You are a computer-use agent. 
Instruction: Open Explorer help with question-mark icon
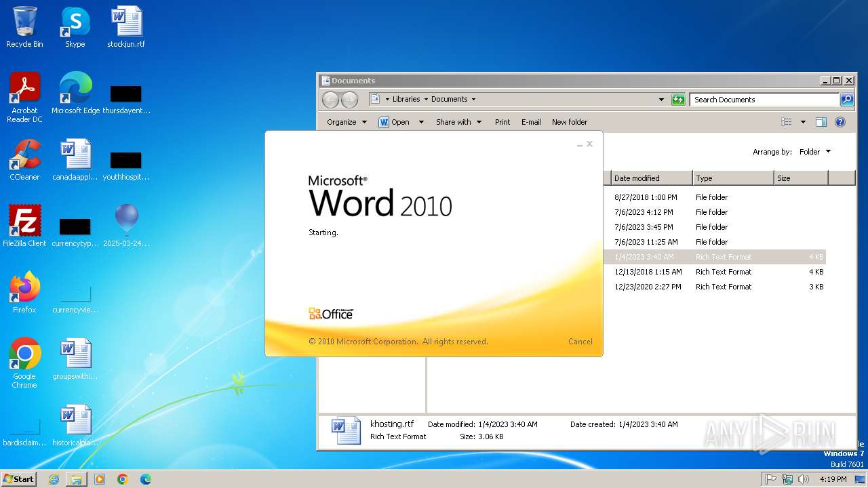click(x=840, y=122)
